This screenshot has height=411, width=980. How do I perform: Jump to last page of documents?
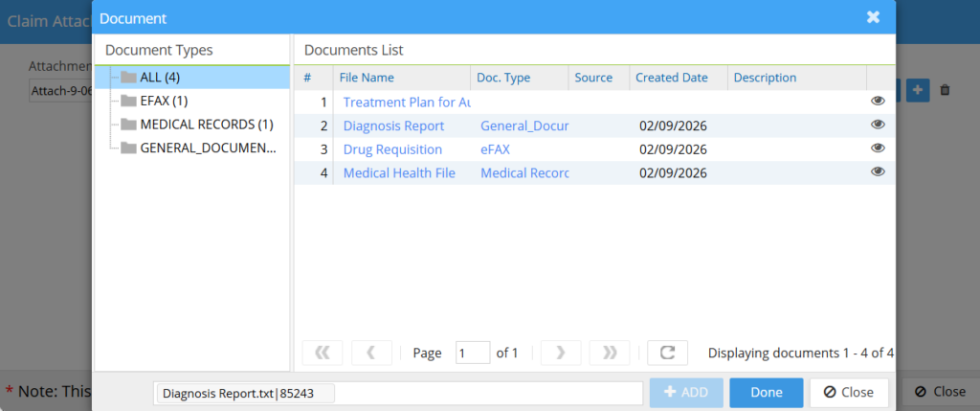(610, 353)
